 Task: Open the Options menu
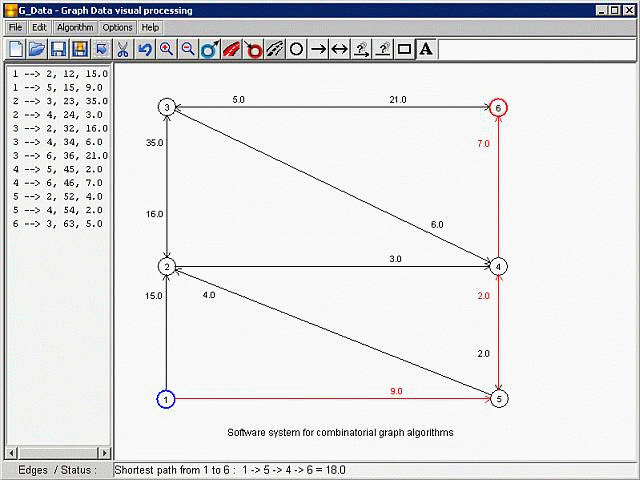118,27
